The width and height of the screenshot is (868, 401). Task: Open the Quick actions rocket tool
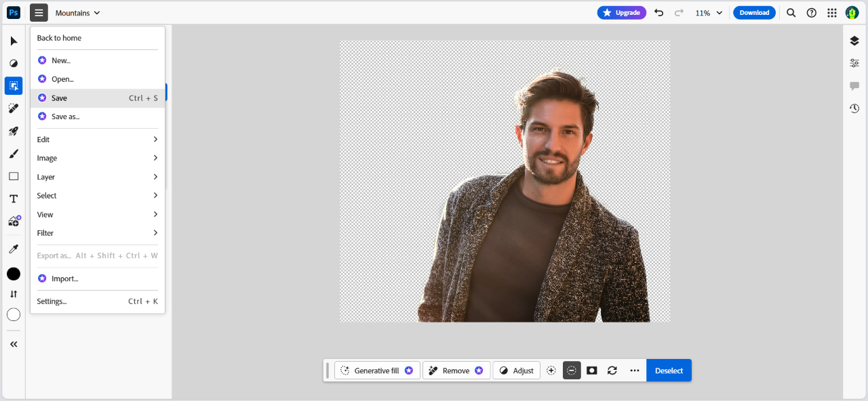14,131
